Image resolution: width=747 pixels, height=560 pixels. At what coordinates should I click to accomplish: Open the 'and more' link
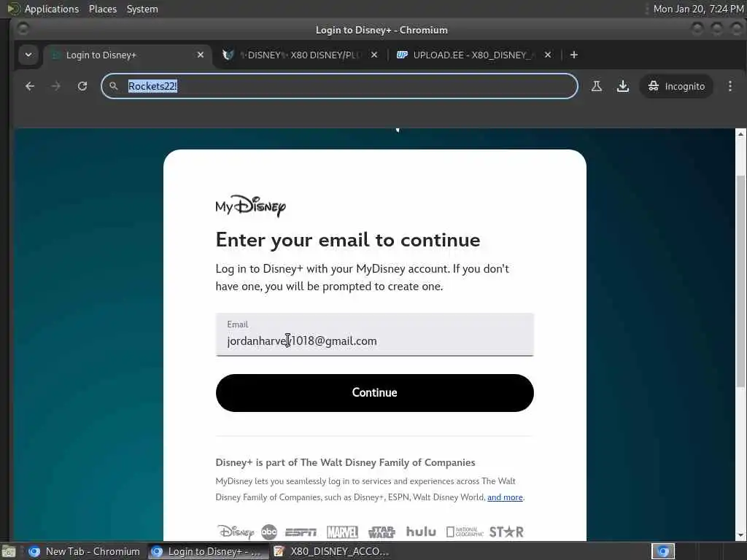coord(505,497)
